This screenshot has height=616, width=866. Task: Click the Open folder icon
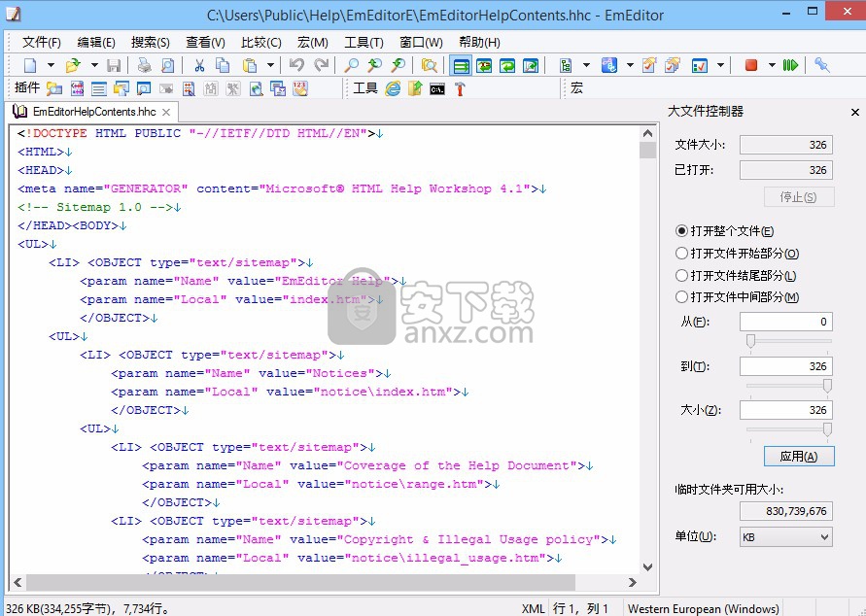point(73,66)
